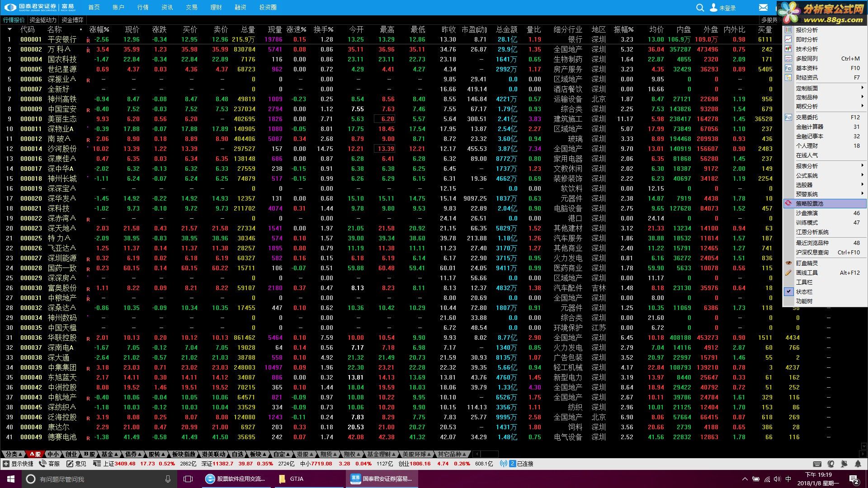The width and height of the screenshot is (868, 488).
Task: Select the 行情 top menu item
Action: (143, 8)
